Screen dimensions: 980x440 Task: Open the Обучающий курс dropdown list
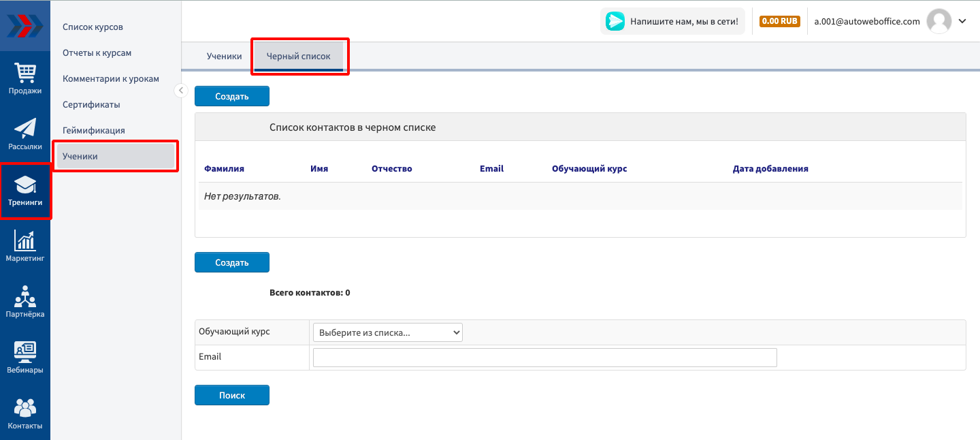pyautogui.click(x=388, y=332)
